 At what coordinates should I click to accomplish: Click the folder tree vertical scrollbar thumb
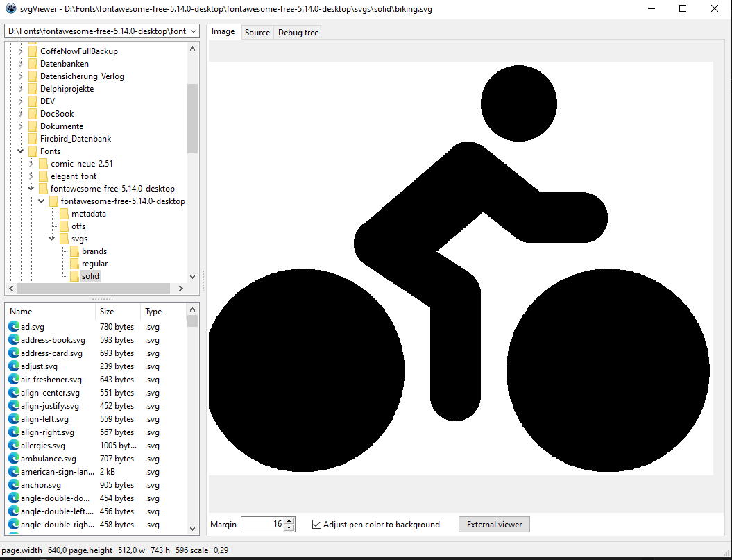pos(192,119)
